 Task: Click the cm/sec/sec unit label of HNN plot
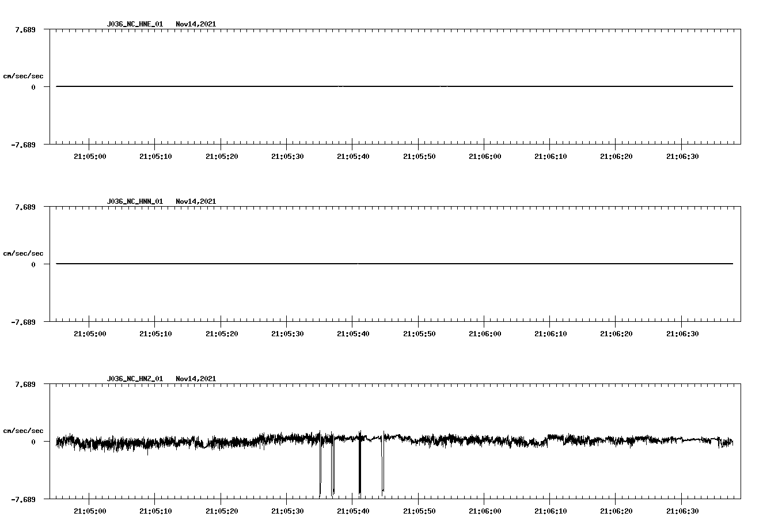pyautogui.click(x=23, y=253)
